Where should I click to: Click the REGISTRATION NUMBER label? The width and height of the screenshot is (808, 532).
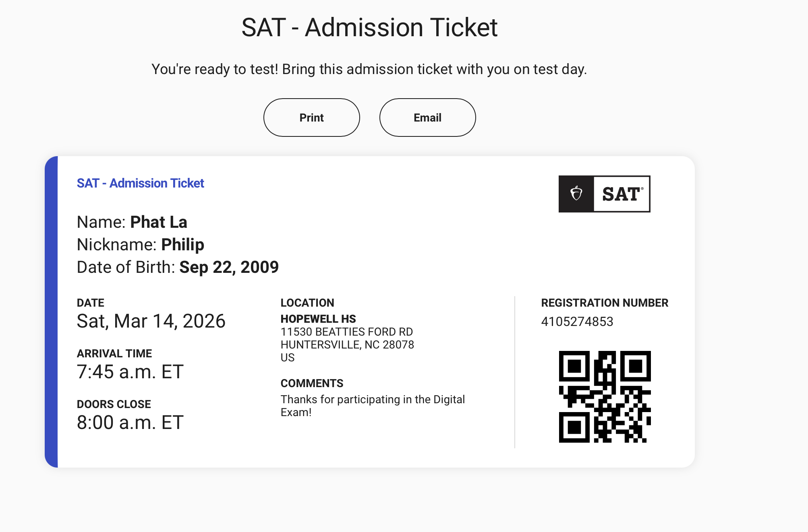[604, 303]
